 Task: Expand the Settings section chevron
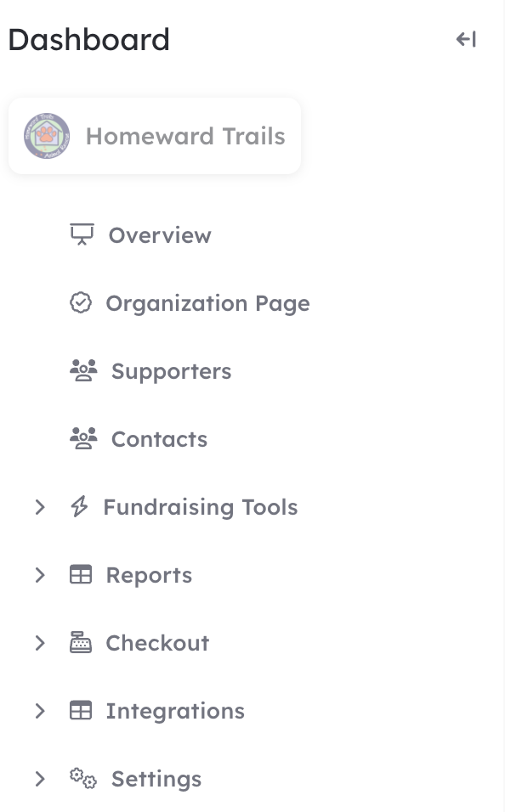40,778
